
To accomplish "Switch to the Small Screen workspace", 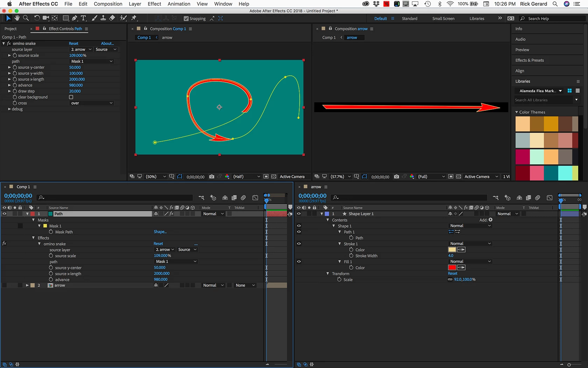I will pos(443,19).
